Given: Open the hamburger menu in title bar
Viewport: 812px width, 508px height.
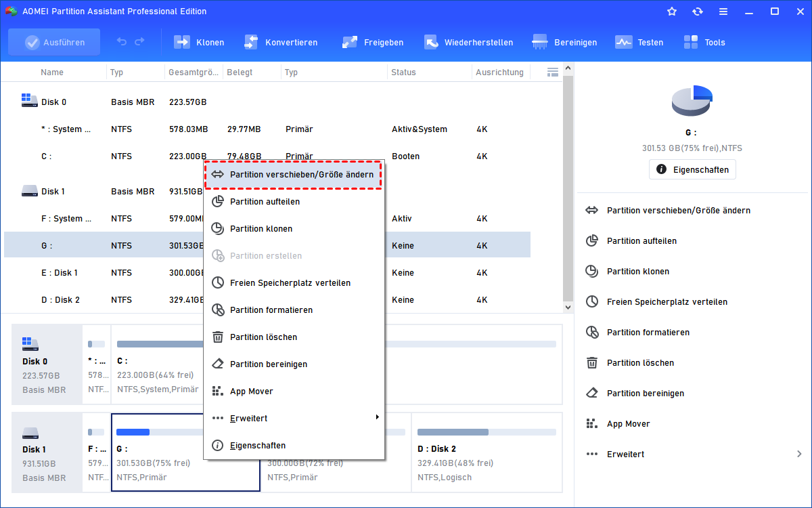Looking at the screenshot, I should click(723, 12).
